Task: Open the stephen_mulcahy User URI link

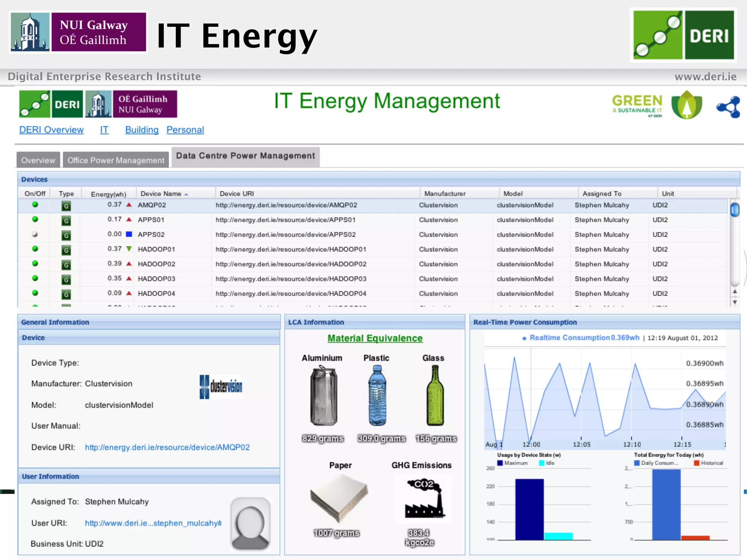Action: click(x=153, y=523)
